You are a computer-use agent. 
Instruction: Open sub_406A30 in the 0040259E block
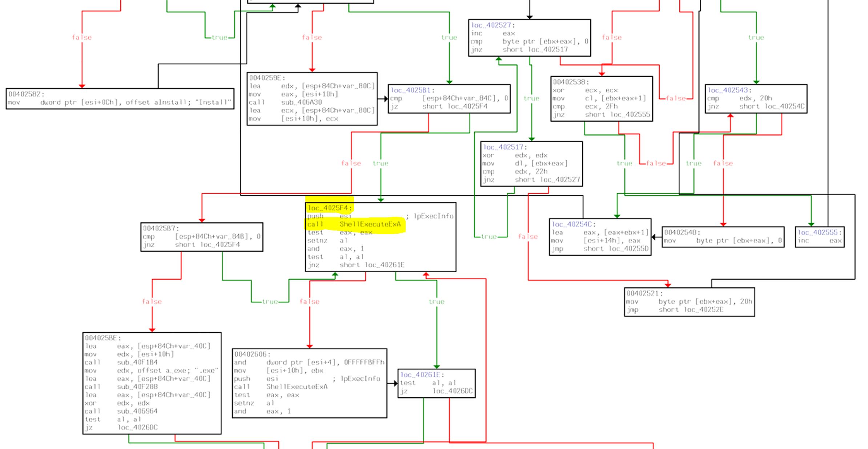coord(301,102)
